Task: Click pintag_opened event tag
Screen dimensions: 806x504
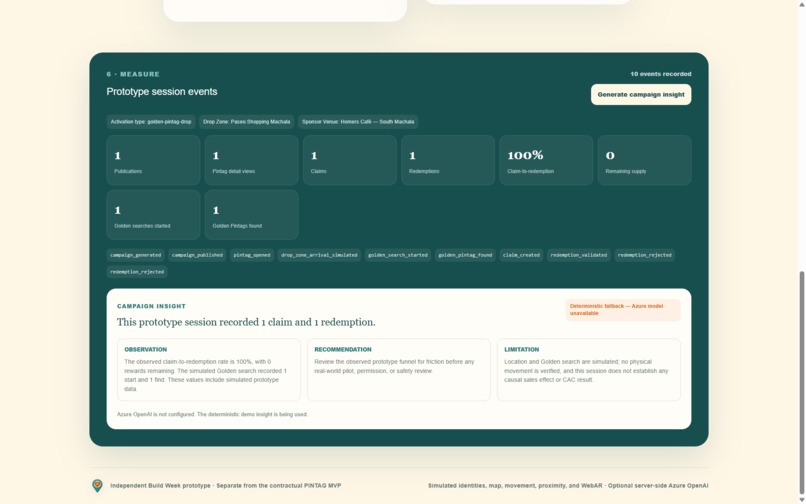Action: pos(252,255)
